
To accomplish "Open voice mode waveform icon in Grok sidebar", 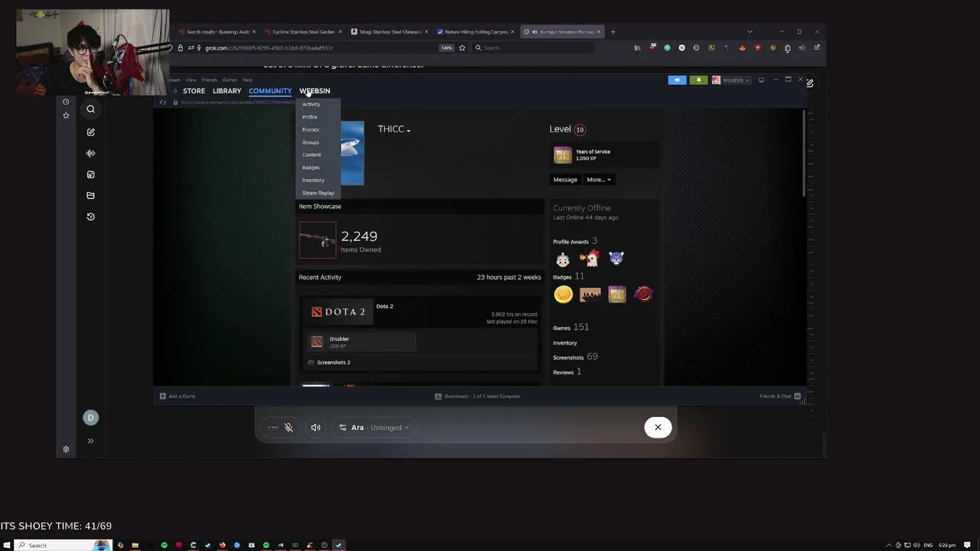I will 90,153.
